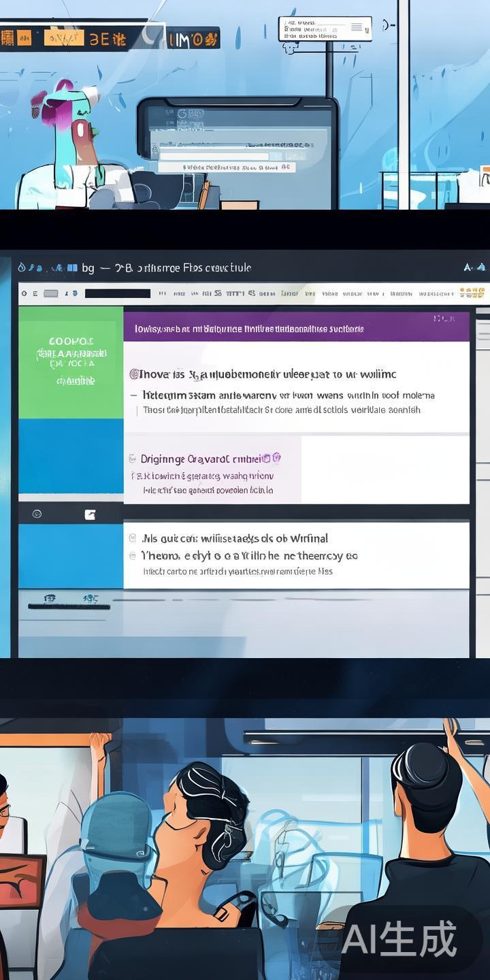Click the water drop icon in title bar
This screenshot has width=490, height=980.
click(21, 267)
